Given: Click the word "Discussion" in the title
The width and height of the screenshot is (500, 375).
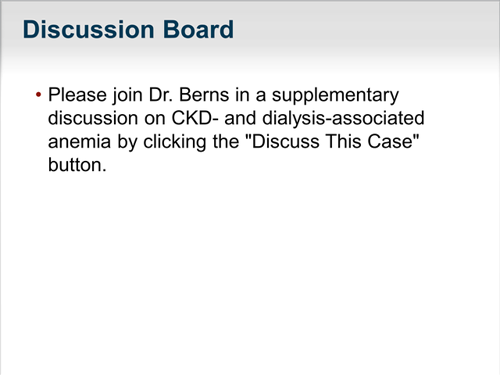Looking at the screenshot, I should 88,30.
